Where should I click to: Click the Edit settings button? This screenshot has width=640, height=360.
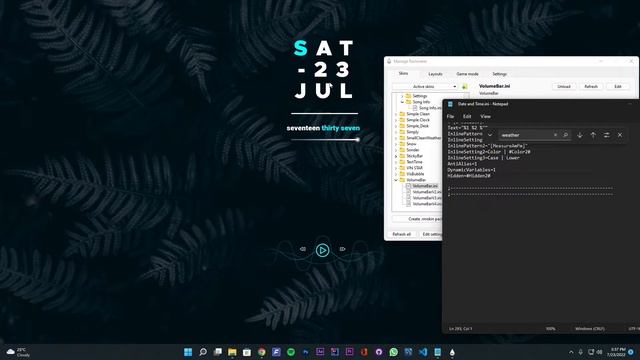pos(432,234)
